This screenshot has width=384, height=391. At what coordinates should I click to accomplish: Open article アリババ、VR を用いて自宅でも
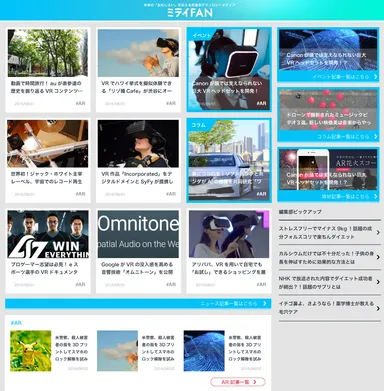coord(228,268)
